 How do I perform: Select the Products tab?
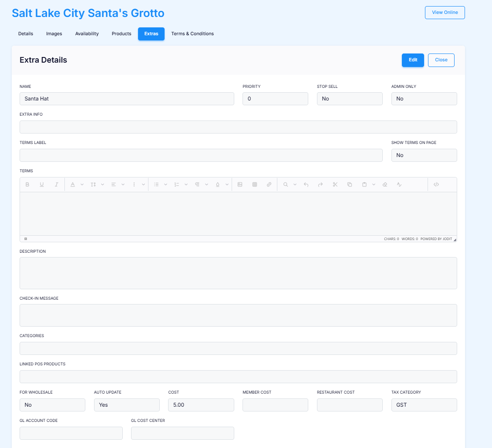click(121, 34)
